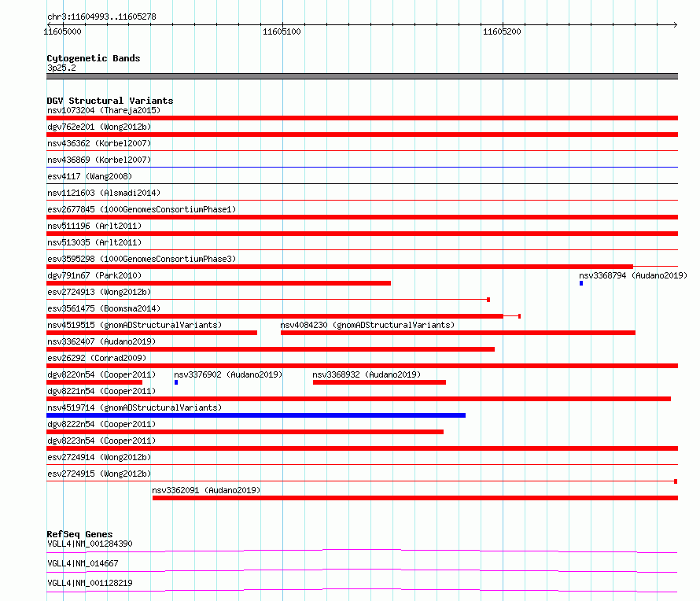Open esv3561475 (Boomsma2014) entry
This screenshot has height=601, width=700.
[x=104, y=308]
